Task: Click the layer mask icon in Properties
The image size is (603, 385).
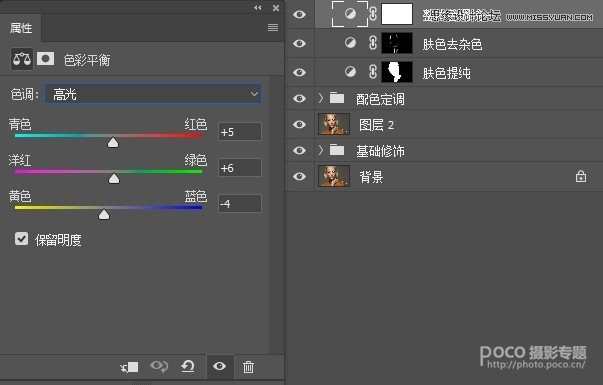Action: pos(45,59)
